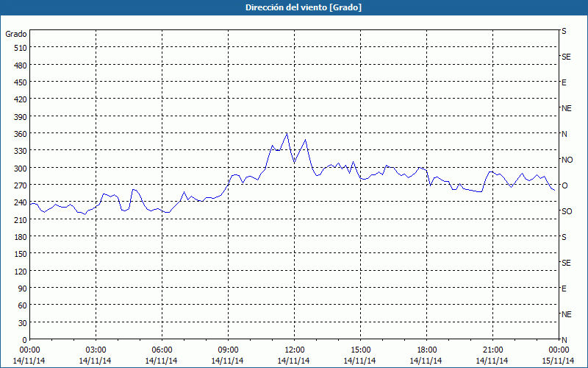Click the 270 value on the left axis
588x368 pixels.
pyautogui.click(x=21, y=185)
